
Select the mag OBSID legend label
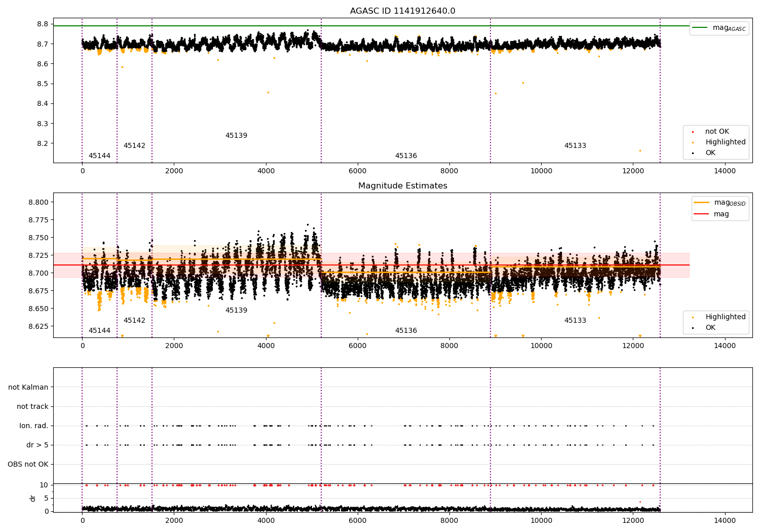730,203
